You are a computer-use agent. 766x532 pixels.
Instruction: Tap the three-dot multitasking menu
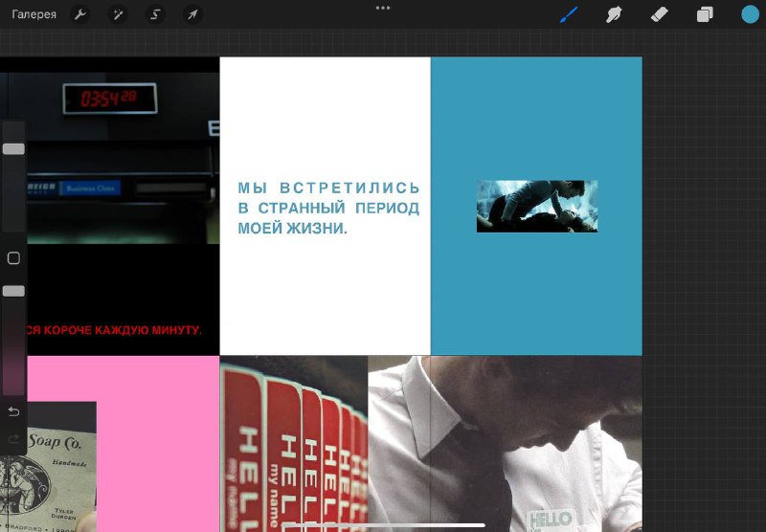[383, 8]
